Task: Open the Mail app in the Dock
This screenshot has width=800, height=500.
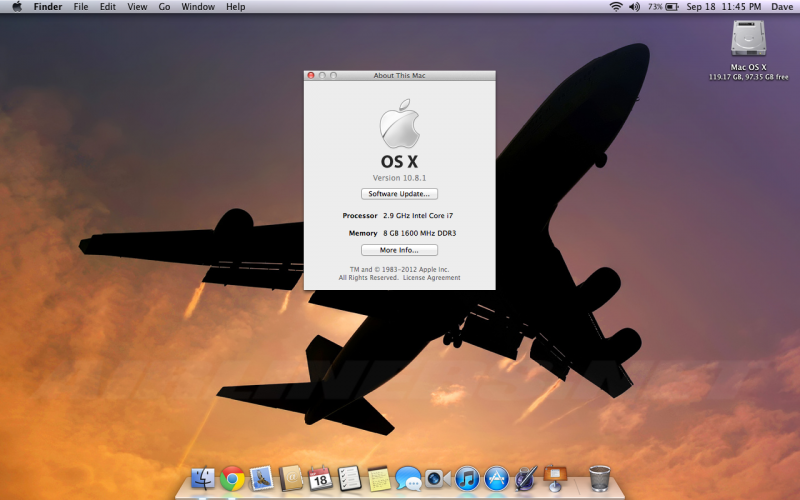Action: coord(262,479)
